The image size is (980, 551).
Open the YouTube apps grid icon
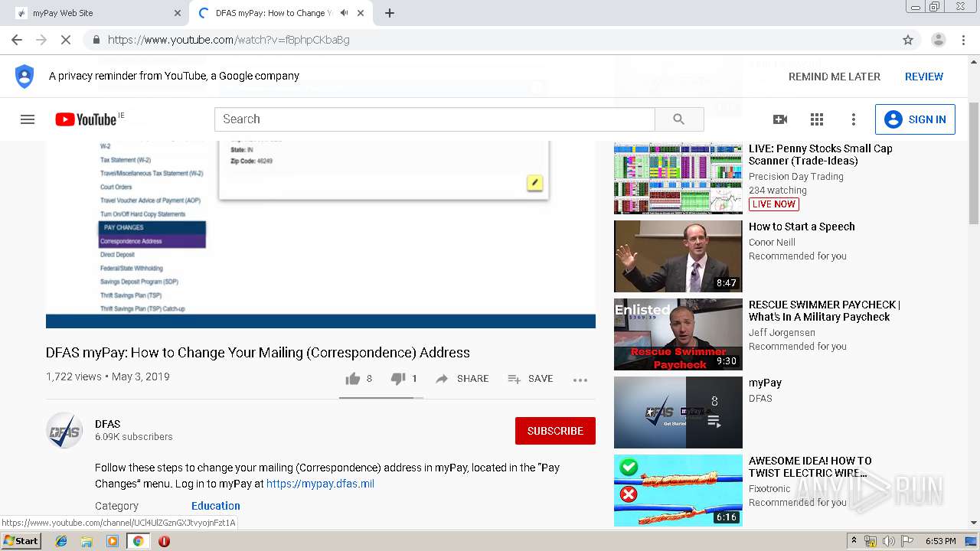(817, 119)
